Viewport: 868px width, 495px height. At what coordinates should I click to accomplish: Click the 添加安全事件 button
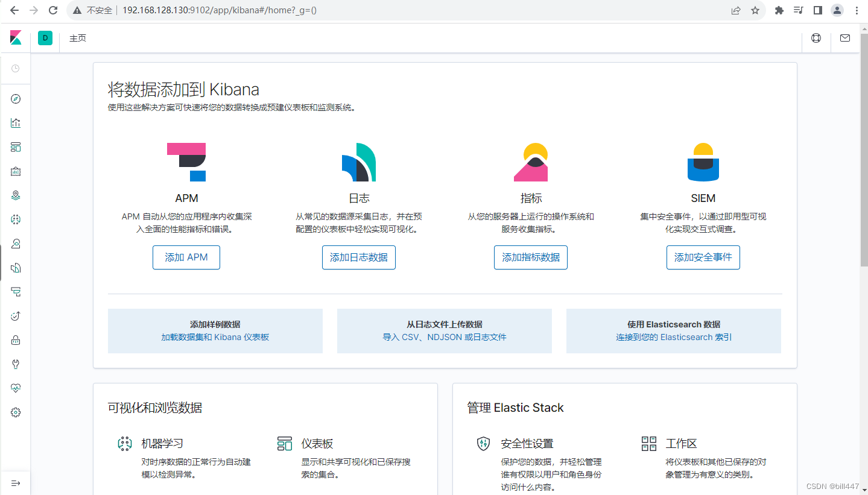703,257
